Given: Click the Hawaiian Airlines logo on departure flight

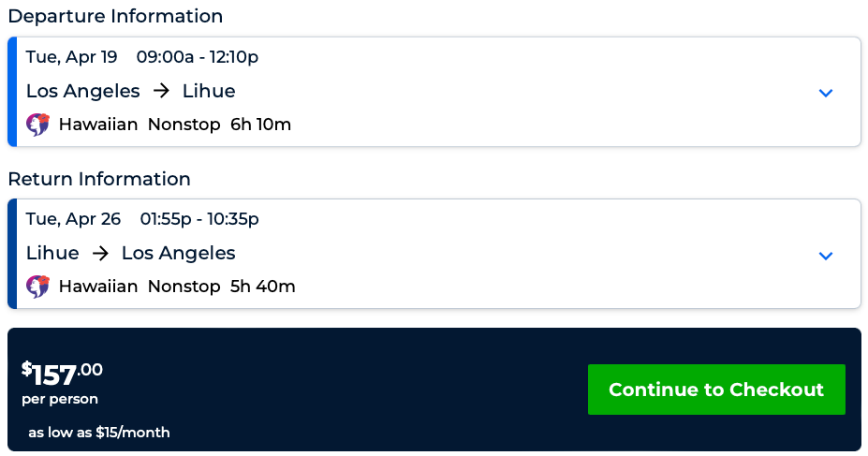Looking at the screenshot, I should pyautogui.click(x=37, y=125).
